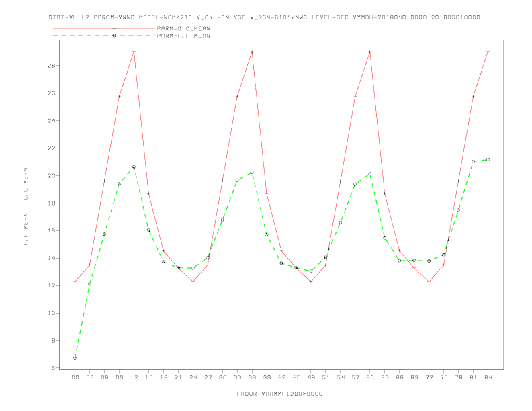The height and width of the screenshot is (411, 532).
Task: Click y-axis tick label 20
Action: [x=51, y=176]
